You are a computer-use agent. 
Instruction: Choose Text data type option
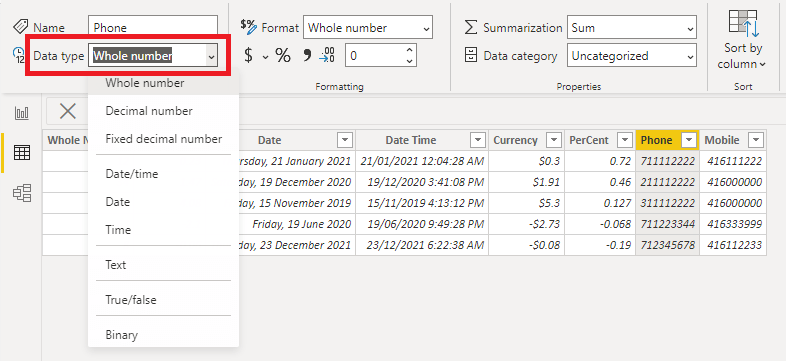163,265
